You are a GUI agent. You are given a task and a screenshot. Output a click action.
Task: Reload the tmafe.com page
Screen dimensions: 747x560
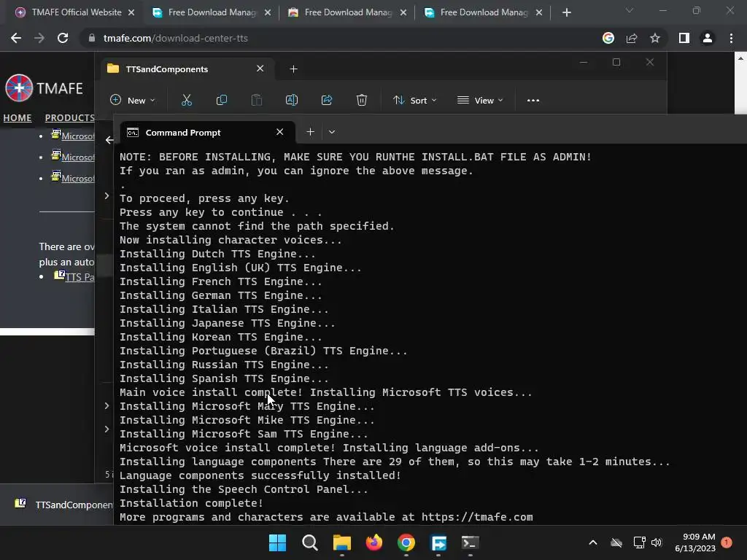coord(63,38)
